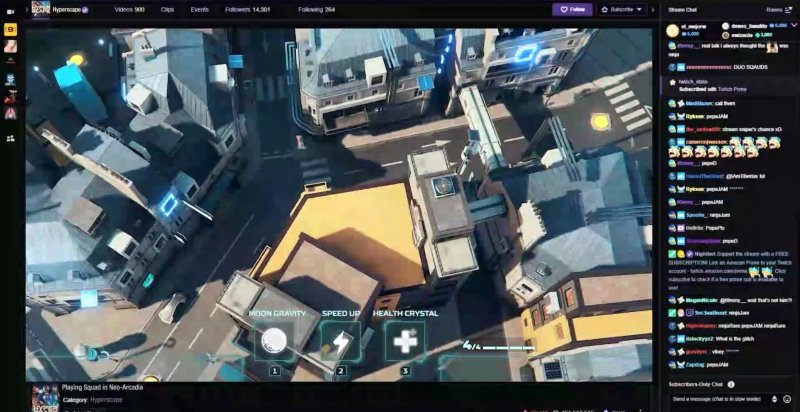Open the Videos 900 tab

point(129,9)
